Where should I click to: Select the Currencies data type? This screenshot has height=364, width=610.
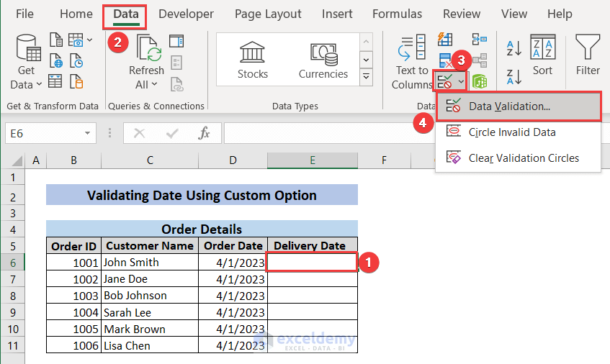tap(323, 60)
